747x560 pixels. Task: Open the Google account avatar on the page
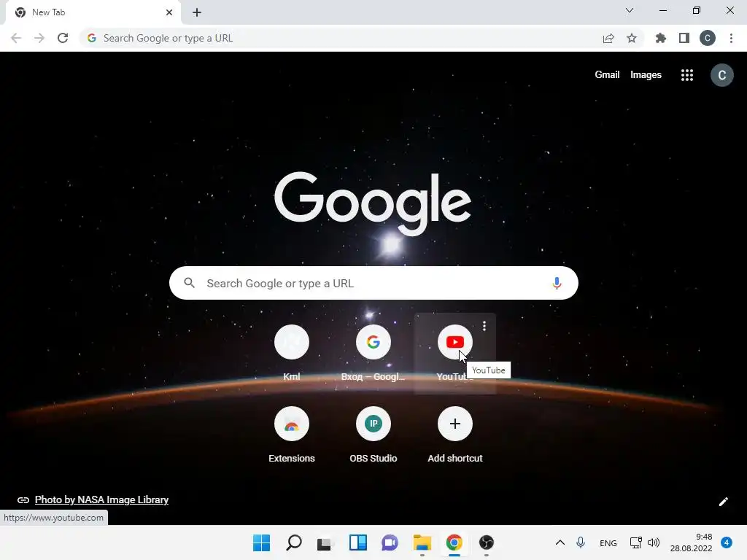(x=721, y=75)
